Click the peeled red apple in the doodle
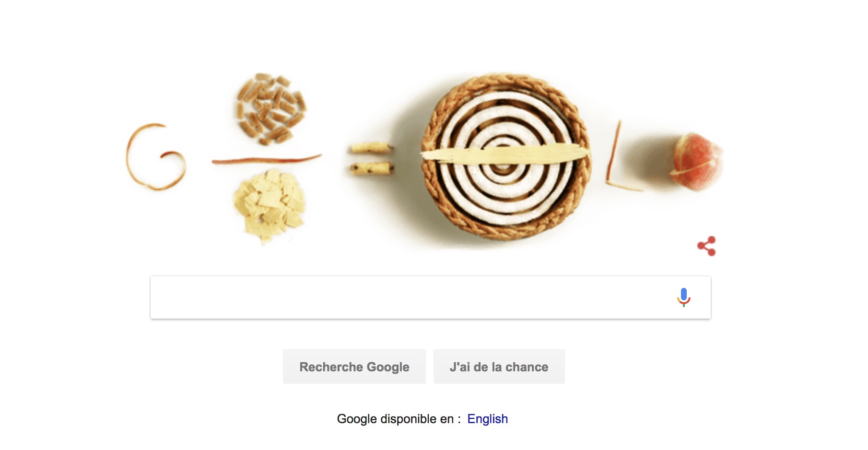Viewport: 868px width, 450px height. tap(696, 162)
